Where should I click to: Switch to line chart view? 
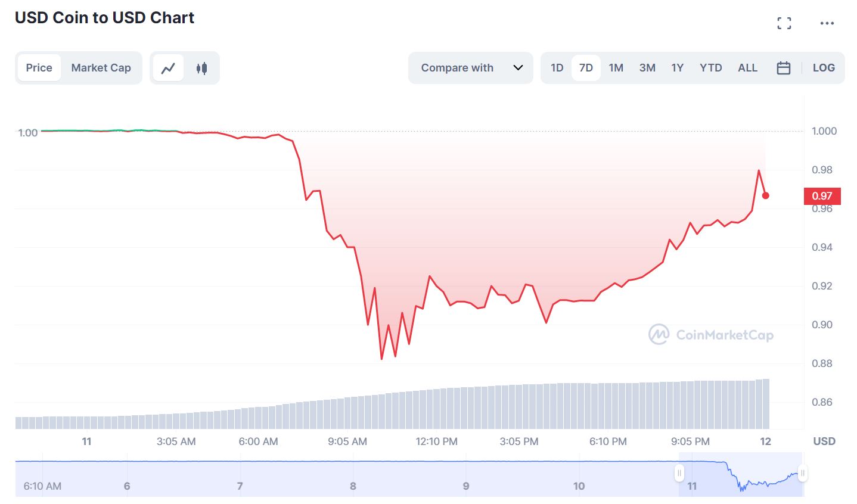point(168,68)
